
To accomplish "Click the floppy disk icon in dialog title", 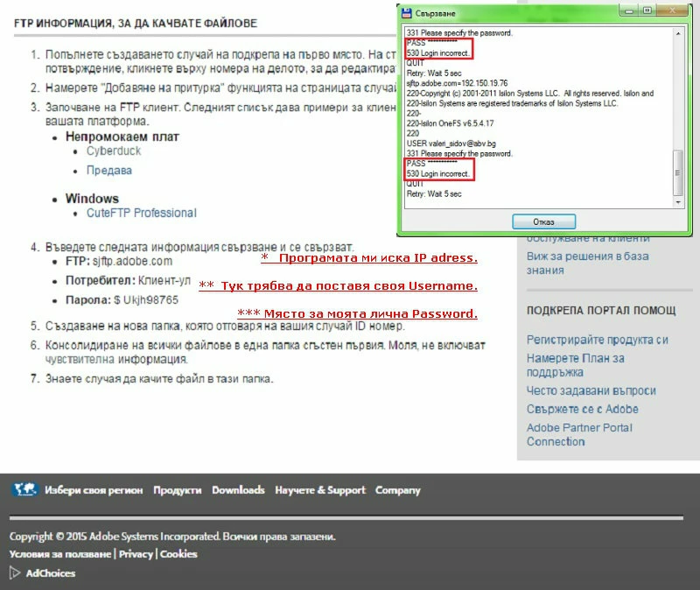I will tap(406, 13).
